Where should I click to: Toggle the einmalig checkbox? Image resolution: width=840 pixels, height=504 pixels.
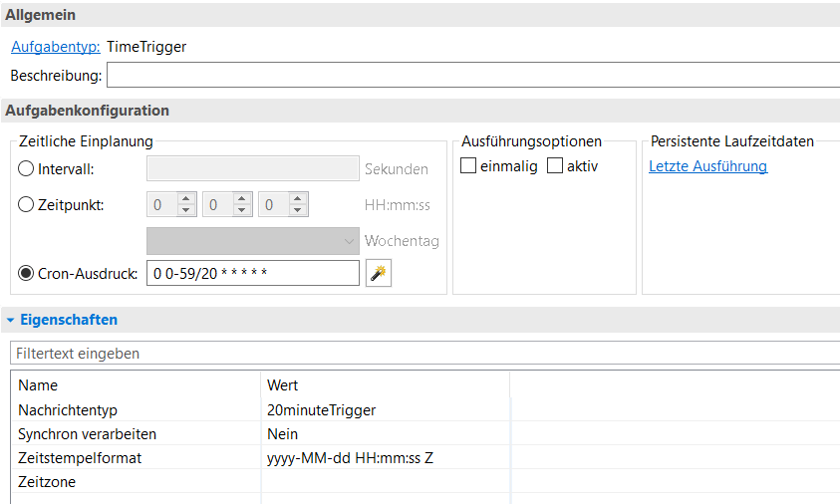click(x=468, y=165)
